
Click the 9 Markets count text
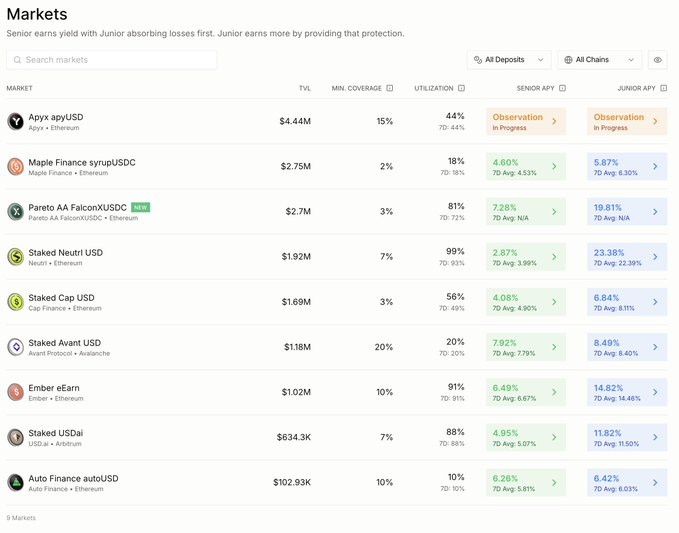pos(21,518)
